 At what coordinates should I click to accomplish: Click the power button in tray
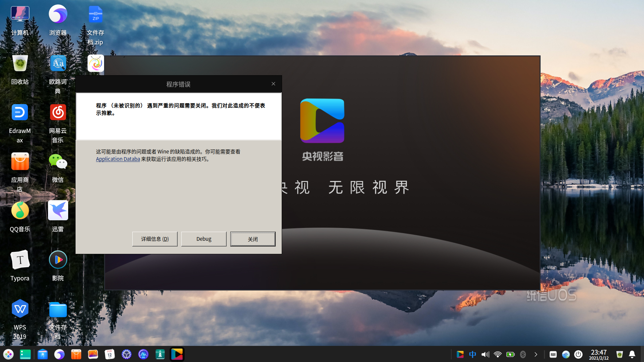(x=578, y=354)
